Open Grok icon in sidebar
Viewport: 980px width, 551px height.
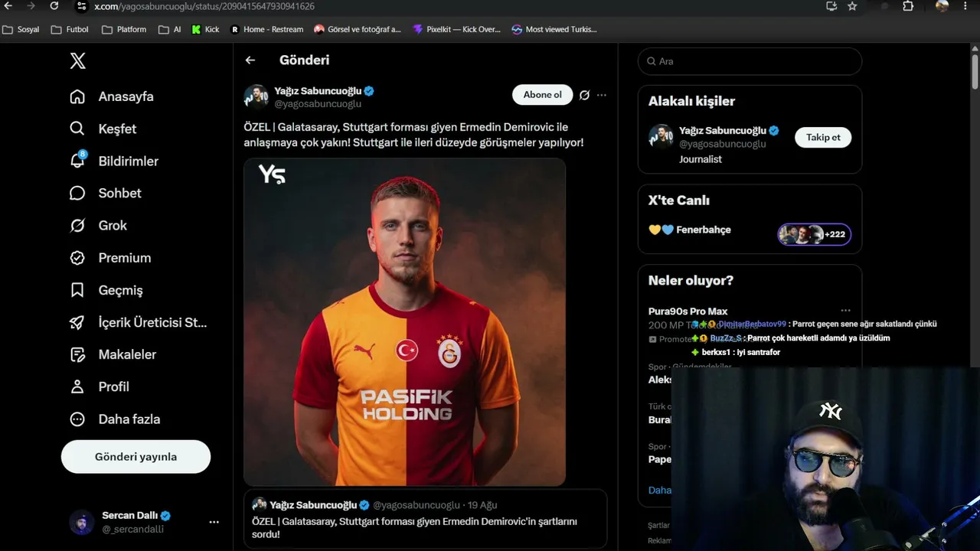[x=77, y=225]
